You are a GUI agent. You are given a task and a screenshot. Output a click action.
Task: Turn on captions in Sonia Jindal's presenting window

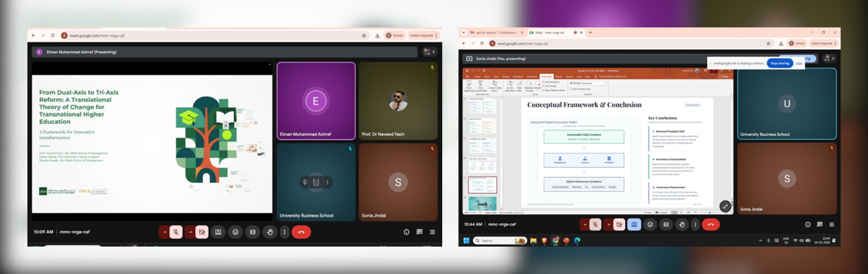(x=666, y=224)
